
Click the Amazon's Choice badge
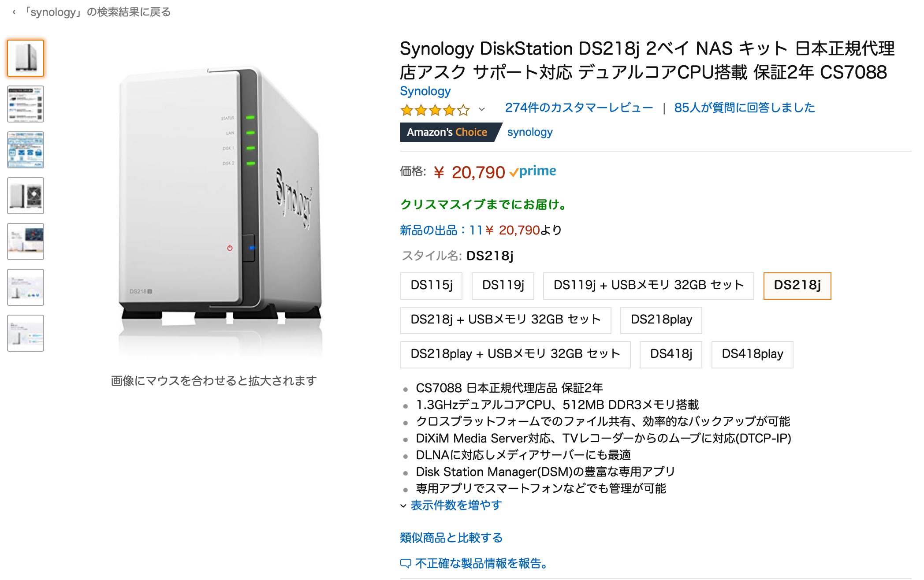(x=447, y=132)
